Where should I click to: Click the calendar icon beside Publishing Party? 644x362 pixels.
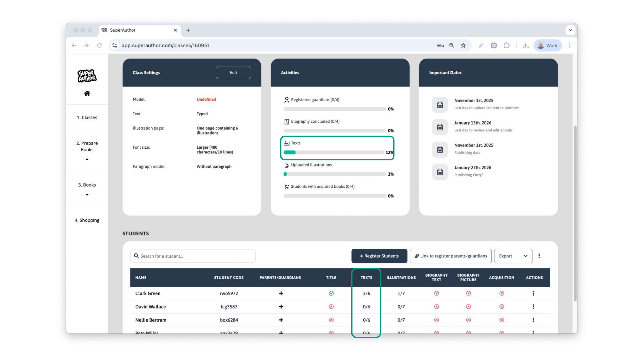[440, 172]
